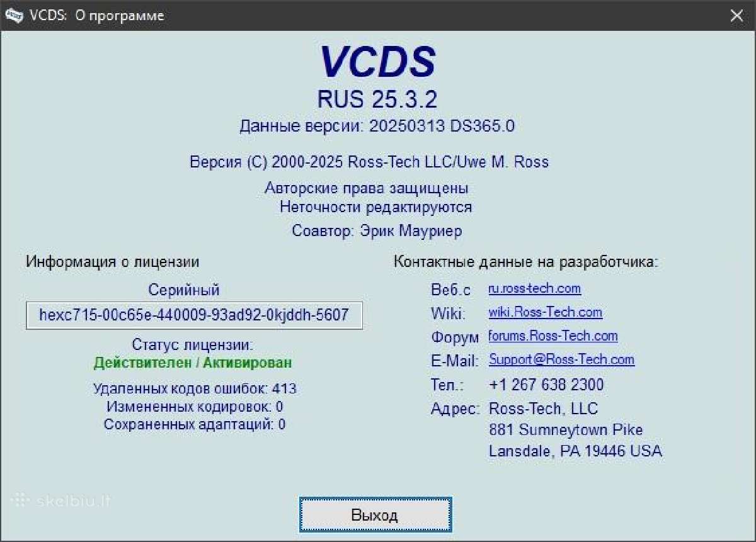This screenshot has height=542, width=756.
Task: Click the 881 Sumneytown Pike address line
Action: tap(566, 430)
